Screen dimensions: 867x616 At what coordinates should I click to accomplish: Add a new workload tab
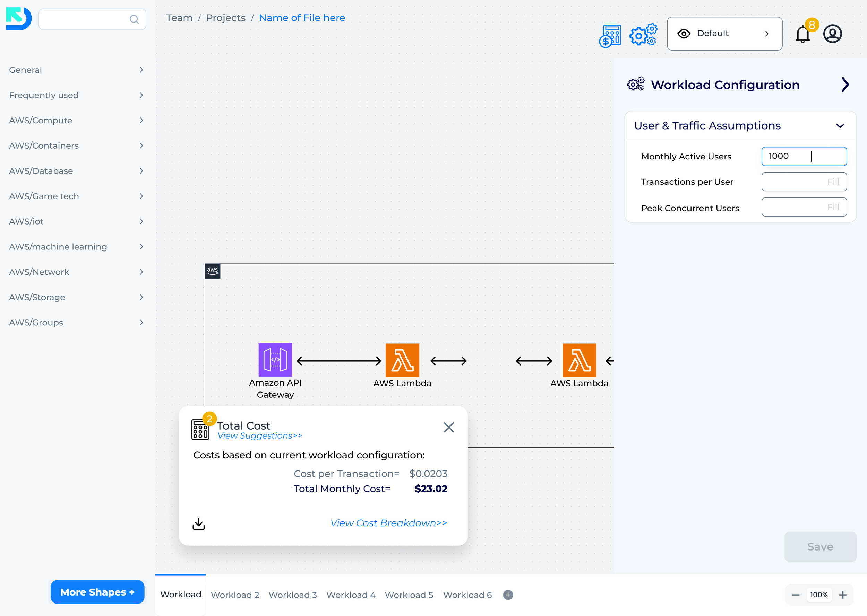tap(508, 595)
